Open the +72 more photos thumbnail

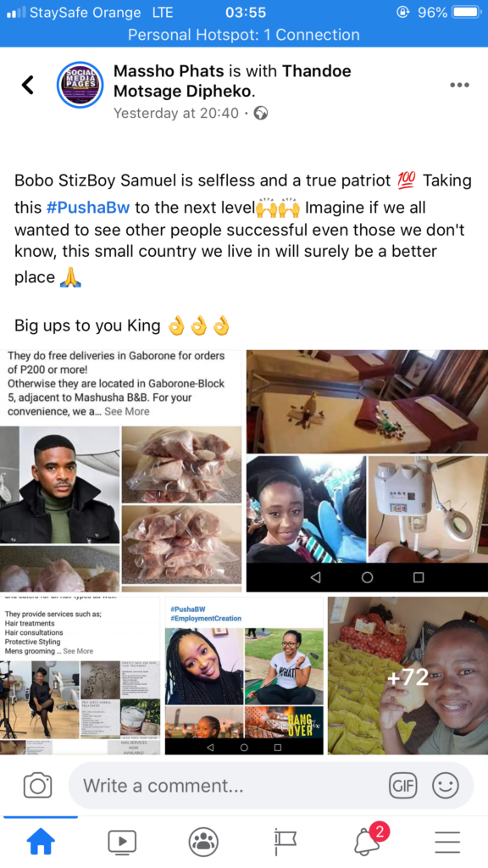click(x=408, y=676)
